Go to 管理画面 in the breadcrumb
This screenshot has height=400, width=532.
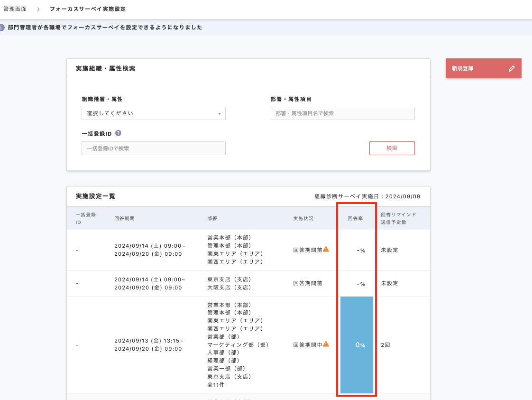pyautogui.click(x=15, y=9)
